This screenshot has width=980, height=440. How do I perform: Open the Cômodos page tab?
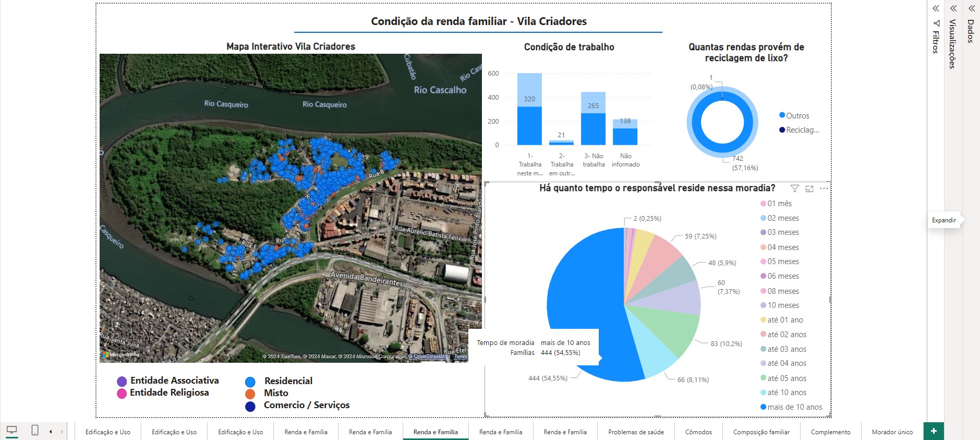click(698, 432)
